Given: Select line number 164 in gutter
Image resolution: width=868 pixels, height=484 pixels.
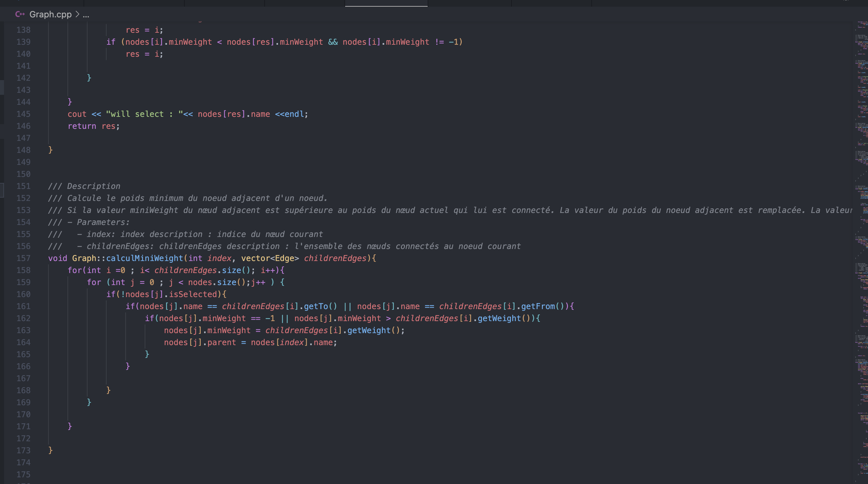Looking at the screenshot, I should point(23,342).
